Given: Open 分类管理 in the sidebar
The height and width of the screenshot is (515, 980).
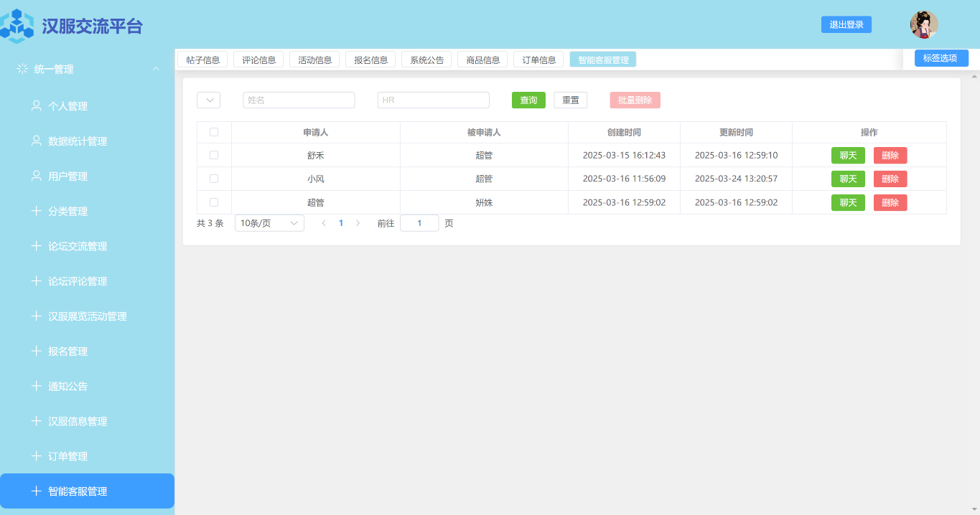Looking at the screenshot, I should click(x=87, y=212).
